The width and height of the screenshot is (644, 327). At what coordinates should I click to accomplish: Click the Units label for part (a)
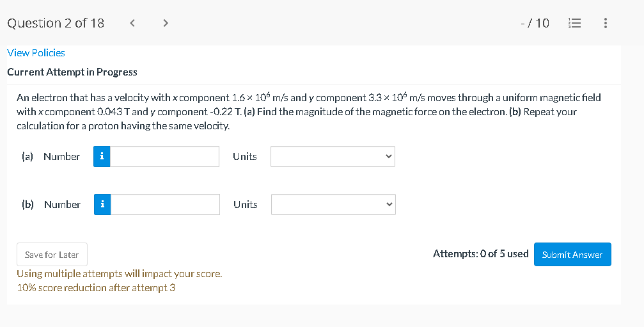245,157
